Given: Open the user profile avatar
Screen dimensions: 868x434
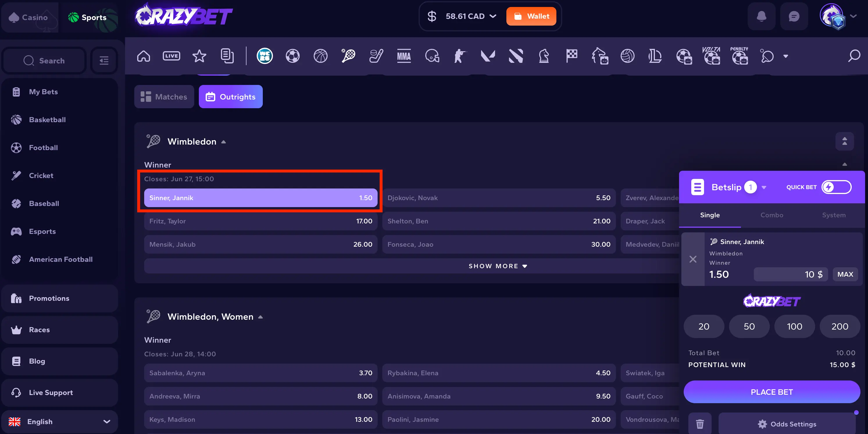Looking at the screenshot, I should [x=832, y=16].
